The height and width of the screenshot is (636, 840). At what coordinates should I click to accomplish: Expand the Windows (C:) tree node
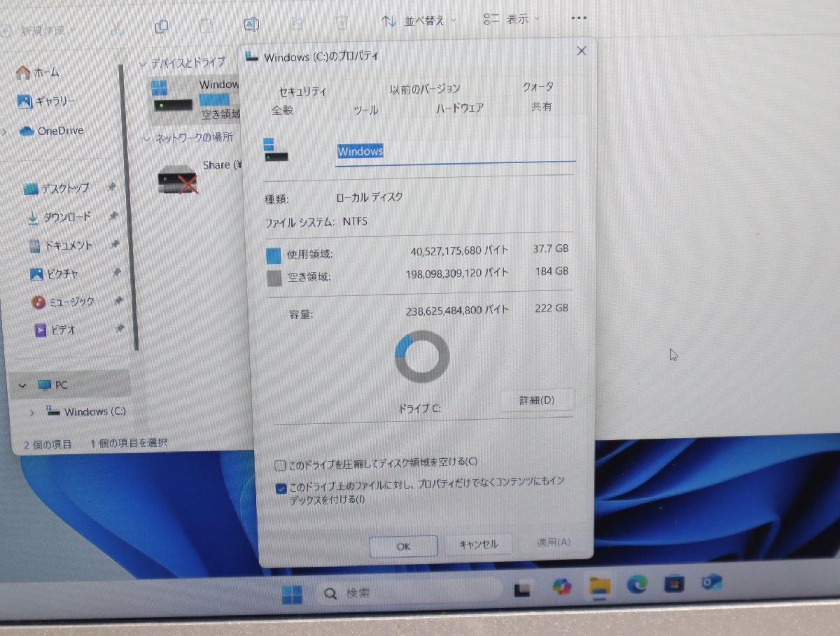click(x=32, y=412)
